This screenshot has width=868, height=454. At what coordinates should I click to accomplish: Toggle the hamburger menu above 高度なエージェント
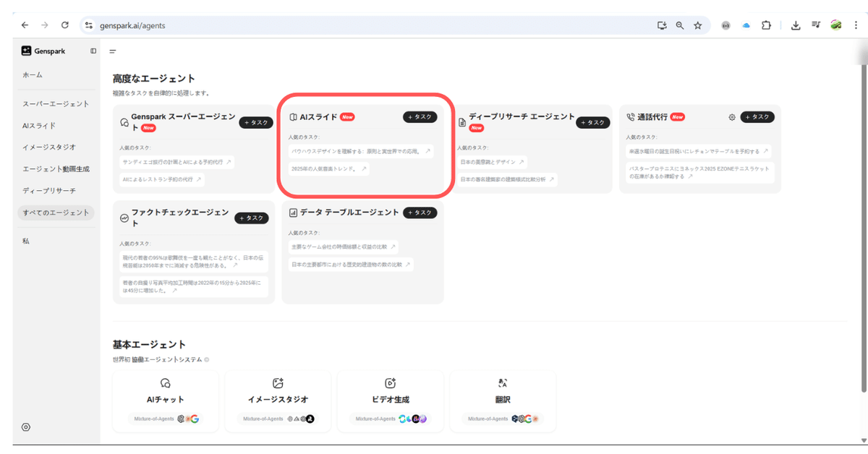pyautogui.click(x=113, y=51)
